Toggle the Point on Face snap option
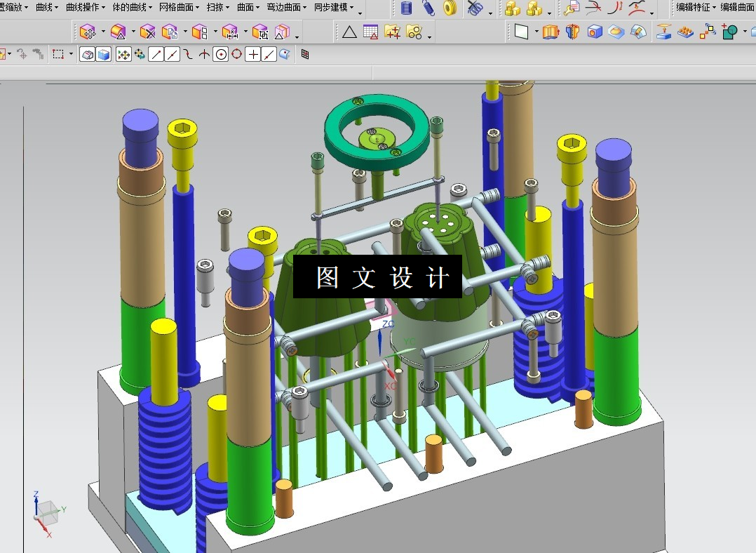The width and height of the screenshot is (756, 553). [x=285, y=55]
